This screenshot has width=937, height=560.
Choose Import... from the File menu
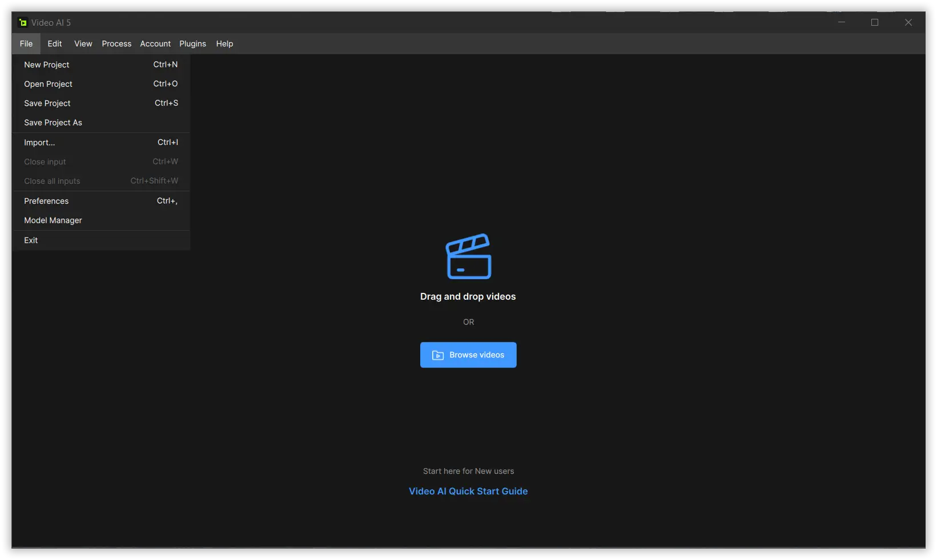101,143
